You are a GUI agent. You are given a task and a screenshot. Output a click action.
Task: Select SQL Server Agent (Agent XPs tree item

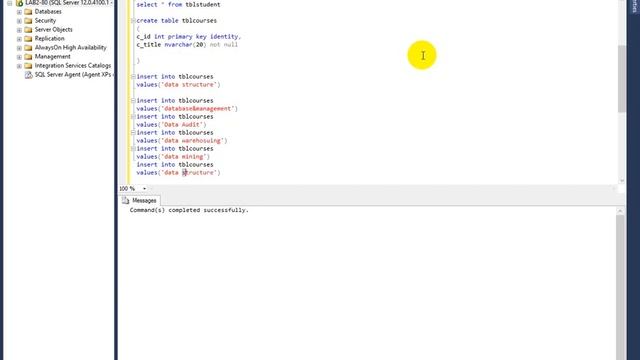click(x=74, y=75)
